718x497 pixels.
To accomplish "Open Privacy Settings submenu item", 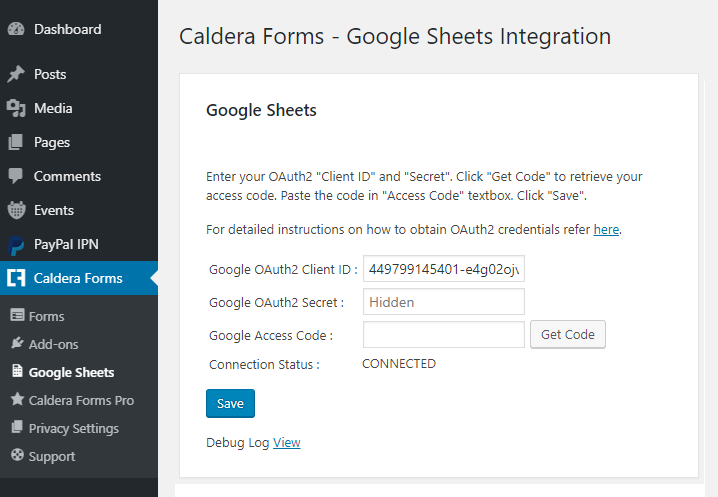I will 74,428.
